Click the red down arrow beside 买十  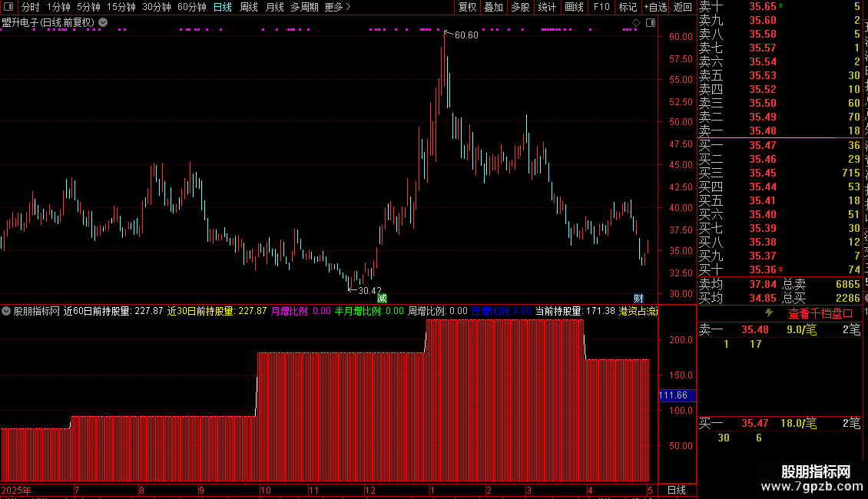click(780, 269)
